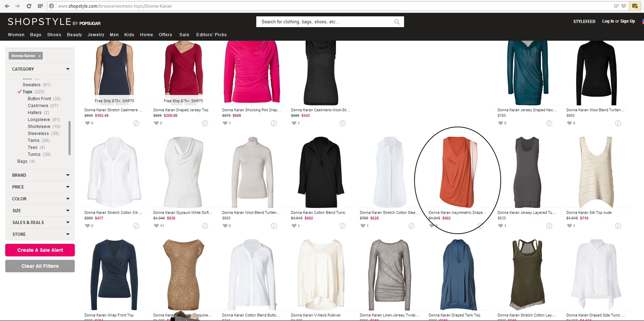This screenshot has height=321, width=644.
Task: Show info for Jersey Draped Neck top
Action: (549, 123)
